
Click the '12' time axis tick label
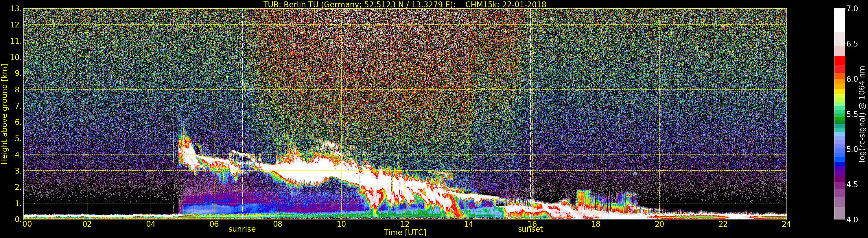(405, 224)
